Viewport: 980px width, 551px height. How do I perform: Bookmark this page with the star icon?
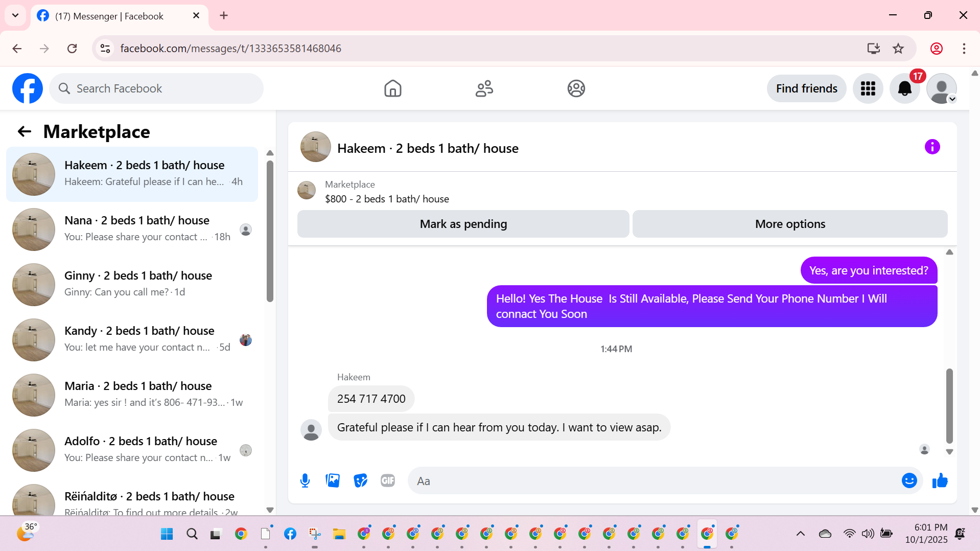pos(898,49)
